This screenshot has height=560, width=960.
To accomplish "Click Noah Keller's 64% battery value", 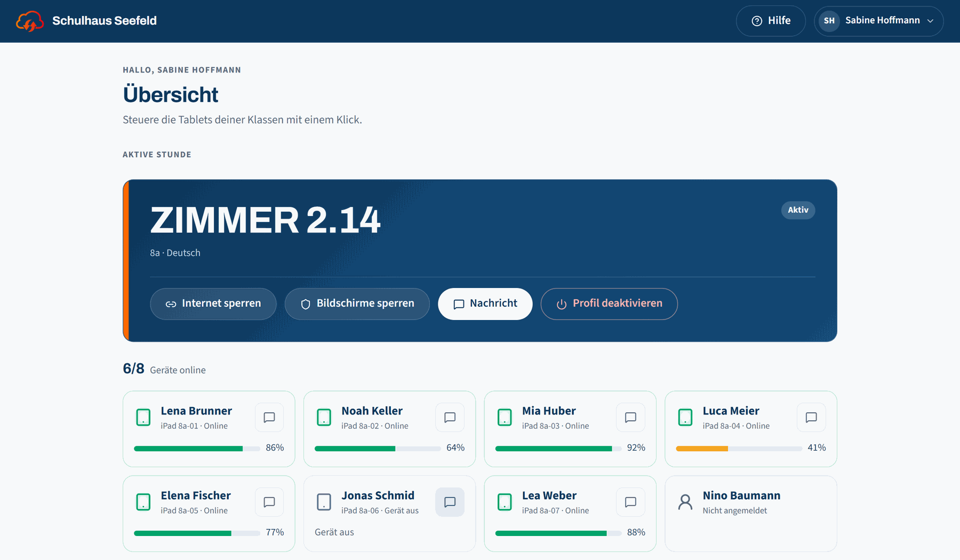I will click(455, 448).
